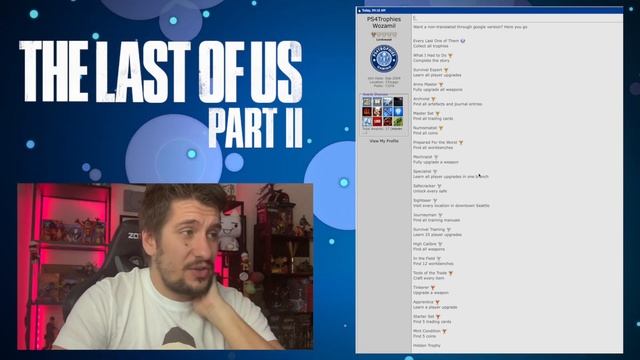Select the red thumbnail in the awards showcase bottom row
Viewport: 640px width, 360px height.
tap(377, 122)
